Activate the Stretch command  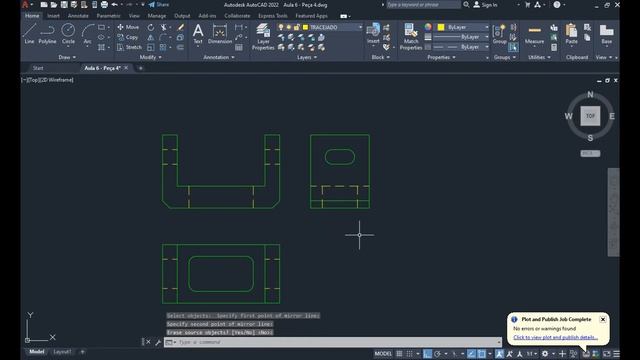click(129, 47)
